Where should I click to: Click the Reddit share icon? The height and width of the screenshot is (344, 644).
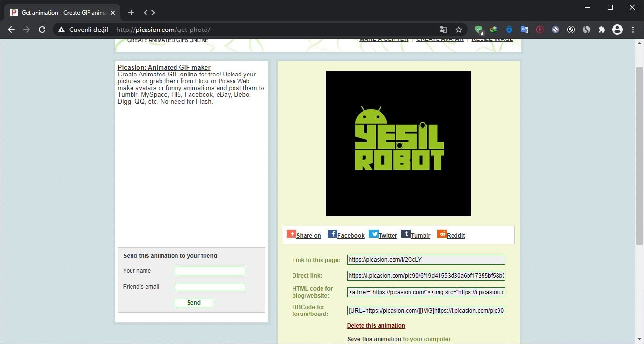tap(441, 234)
